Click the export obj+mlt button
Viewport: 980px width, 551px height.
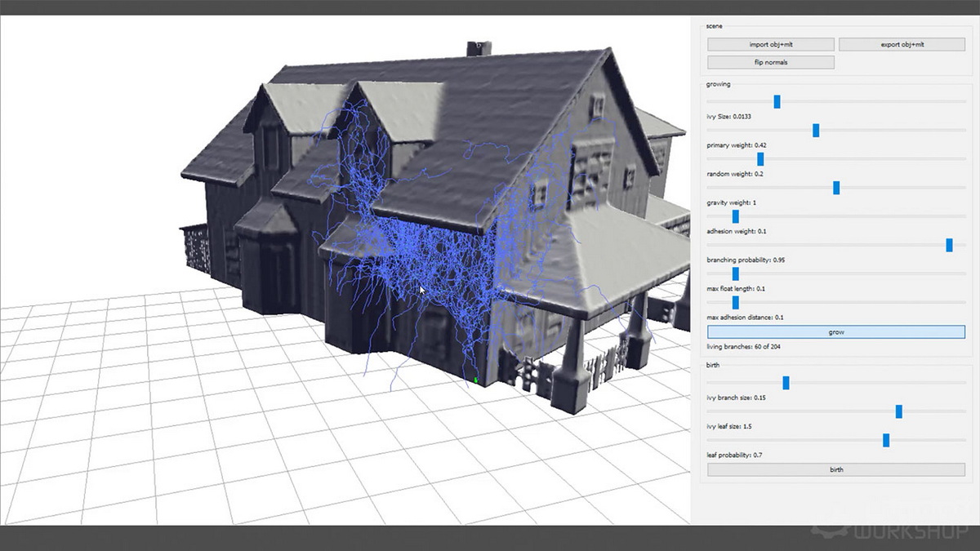coord(902,44)
